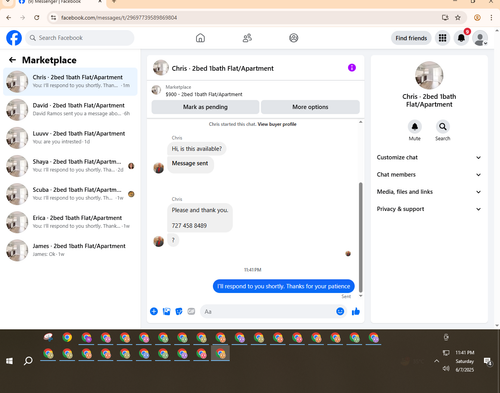Screen dimensions: 500x393
Task: Open the David conversation in list
Action: point(70,110)
